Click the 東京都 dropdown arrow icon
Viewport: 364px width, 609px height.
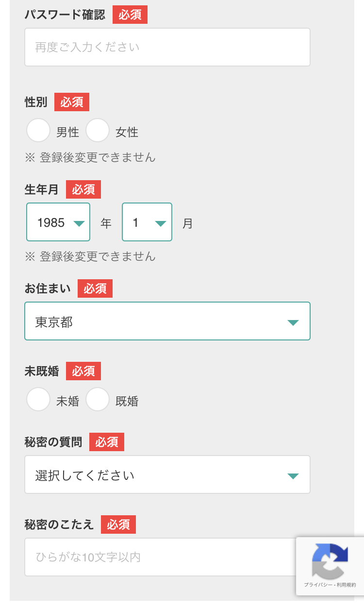(293, 322)
